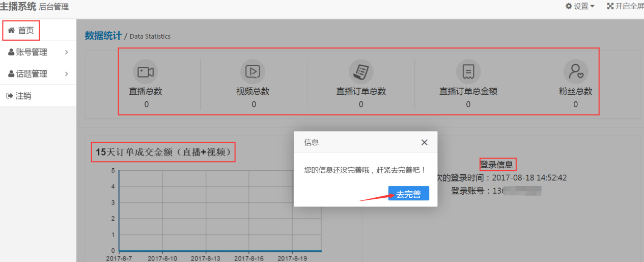
Task: Click the 粉丝总数 label
Action: [576, 92]
